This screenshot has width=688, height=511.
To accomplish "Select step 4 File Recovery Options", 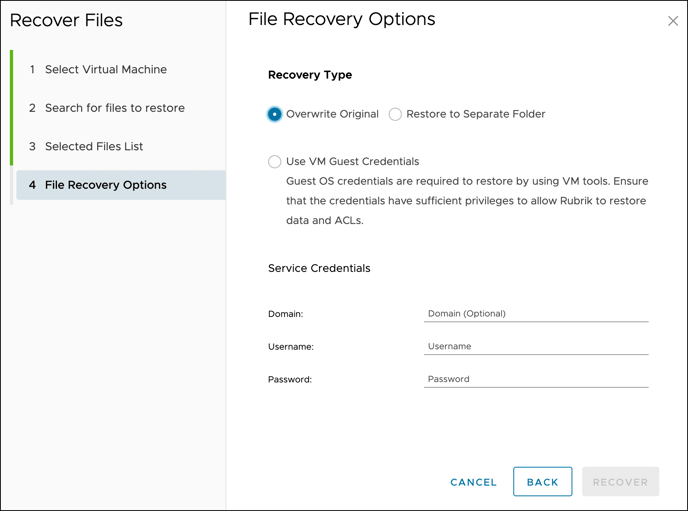I will tap(121, 185).
